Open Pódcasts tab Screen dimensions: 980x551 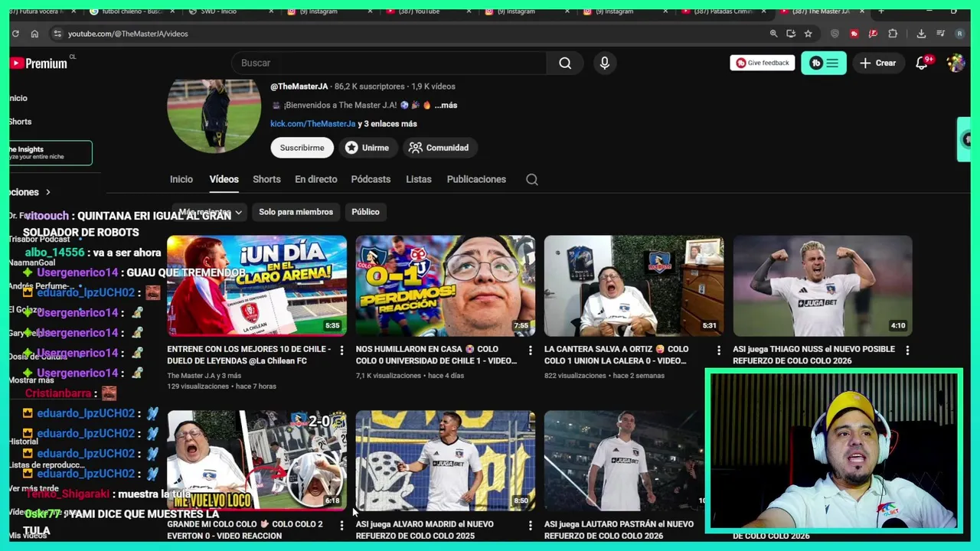pos(371,179)
